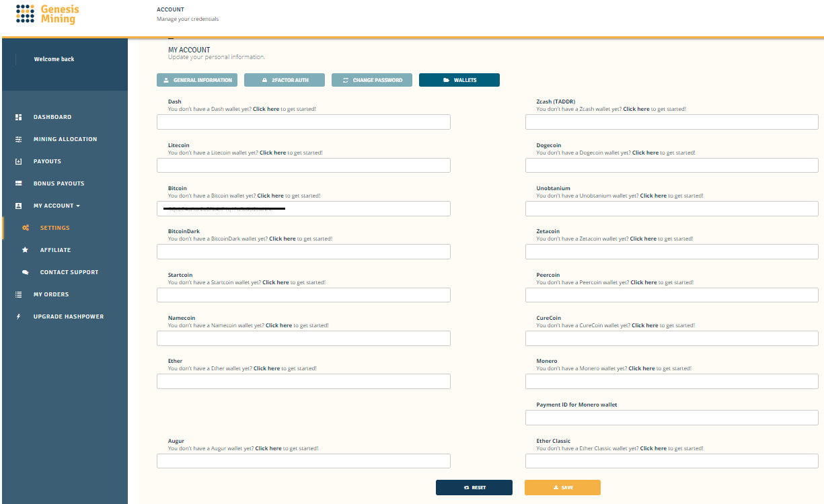Focus the Litecoin wallet address field
Viewport: 824px width, 504px height.
[303, 165]
